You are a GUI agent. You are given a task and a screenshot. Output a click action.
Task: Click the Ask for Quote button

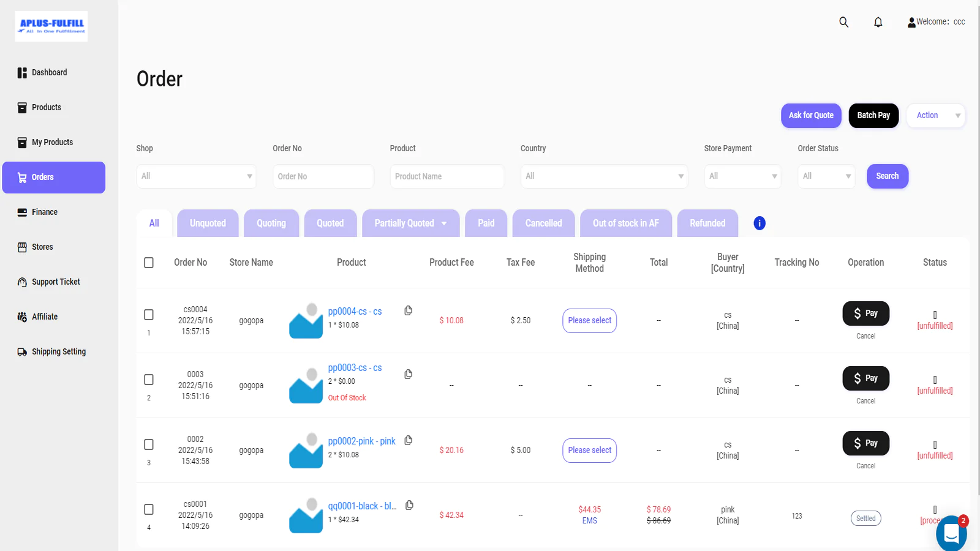(x=811, y=116)
